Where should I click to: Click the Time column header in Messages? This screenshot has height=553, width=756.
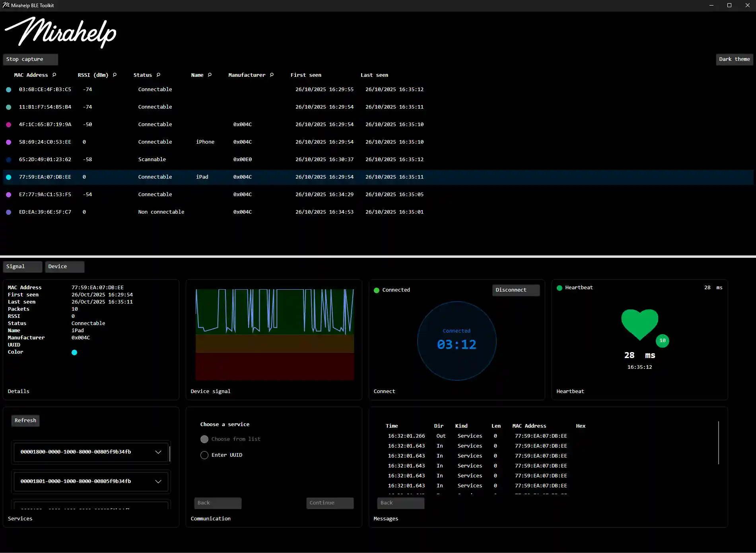pos(392,426)
